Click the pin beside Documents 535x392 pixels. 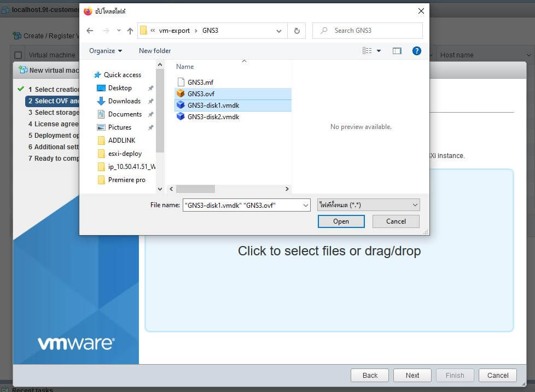[x=150, y=114]
